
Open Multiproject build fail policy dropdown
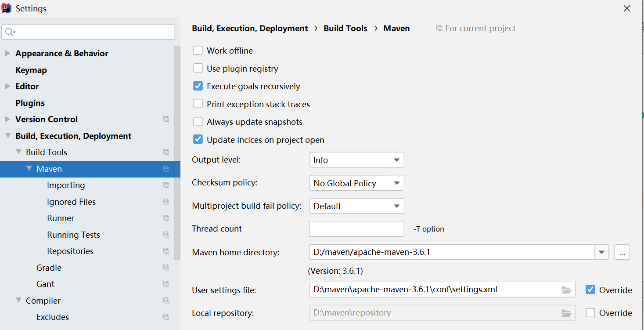tap(356, 206)
